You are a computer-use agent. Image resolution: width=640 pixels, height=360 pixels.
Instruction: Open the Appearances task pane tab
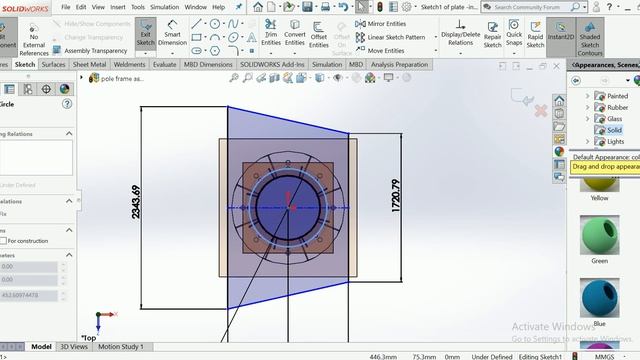coord(559,151)
